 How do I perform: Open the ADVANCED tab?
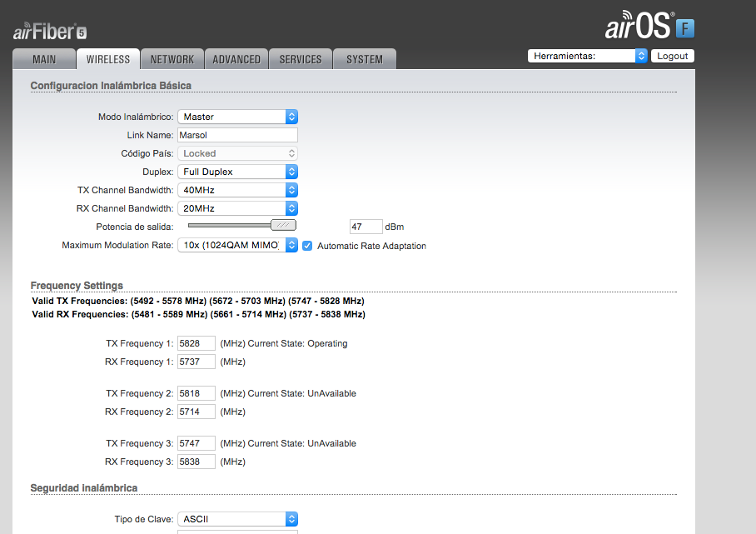(x=236, y=58)
